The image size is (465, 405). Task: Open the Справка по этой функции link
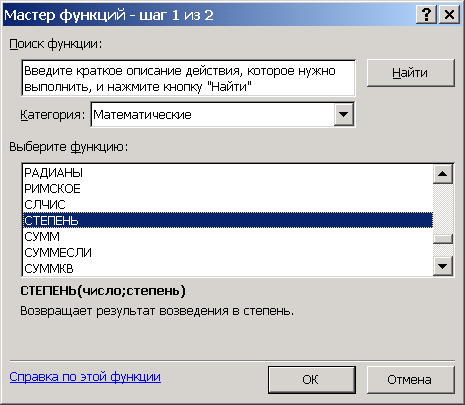(x=85, y=377)
